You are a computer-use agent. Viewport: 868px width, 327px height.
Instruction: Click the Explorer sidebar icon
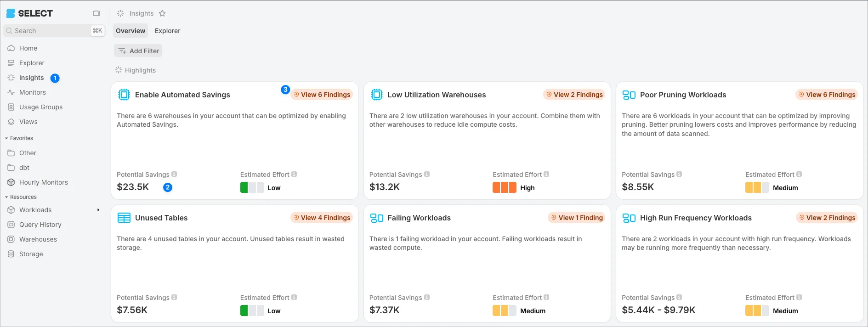[11, 63]
